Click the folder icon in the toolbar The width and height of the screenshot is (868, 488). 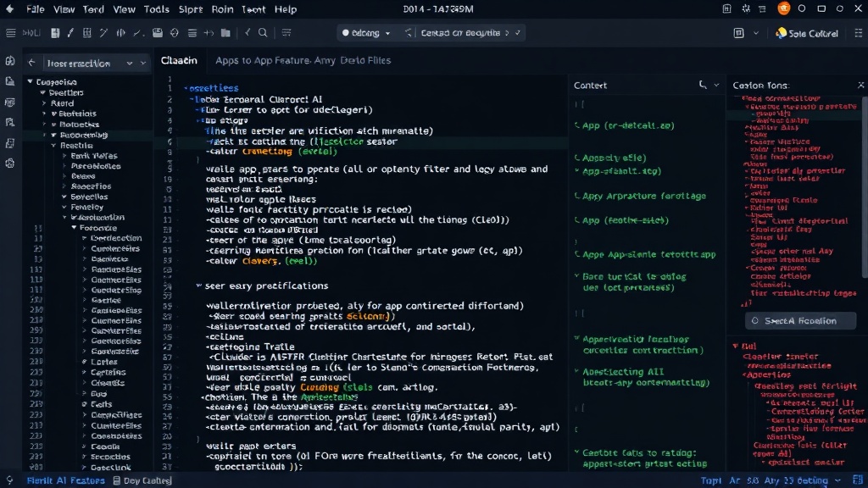[225, 33]
